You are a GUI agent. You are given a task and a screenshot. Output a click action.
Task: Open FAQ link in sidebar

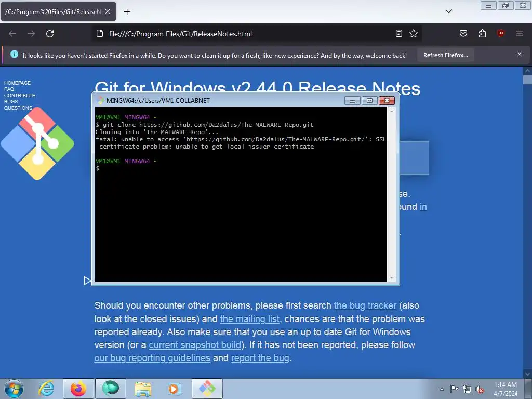click(9, 89)
